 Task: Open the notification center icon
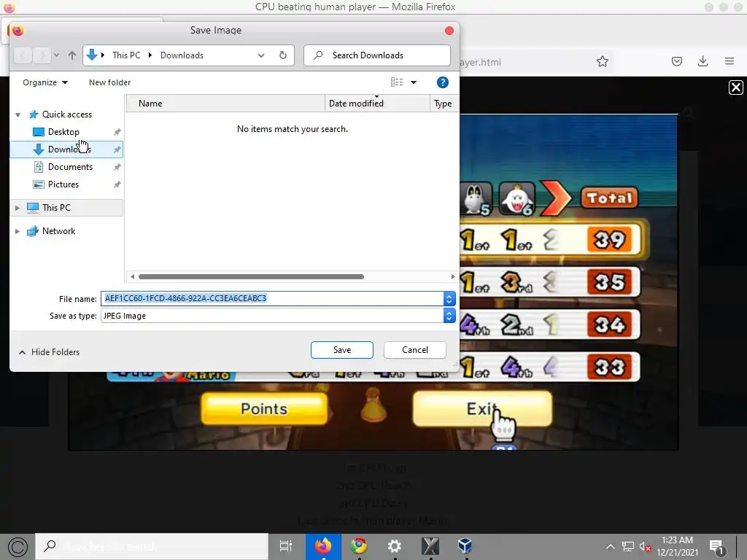717,547
